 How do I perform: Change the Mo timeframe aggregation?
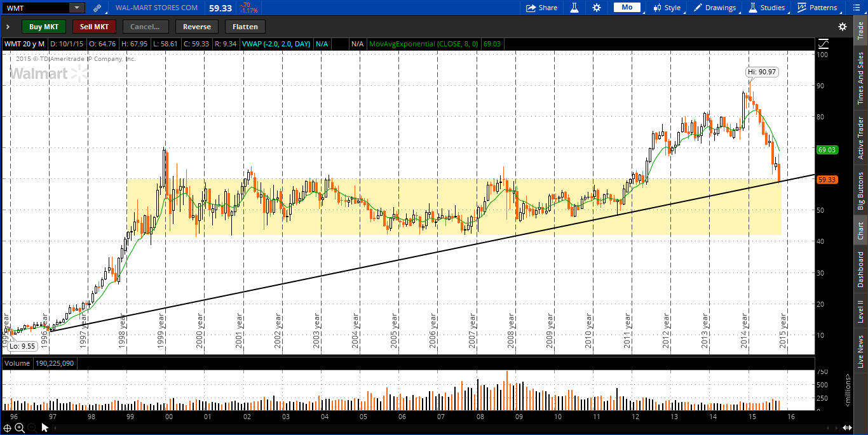tap(627, 8)
